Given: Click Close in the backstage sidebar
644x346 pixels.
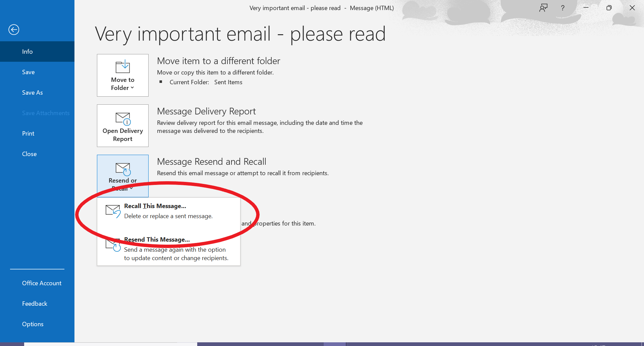Looking at the screenshot, I should [37, 154].
